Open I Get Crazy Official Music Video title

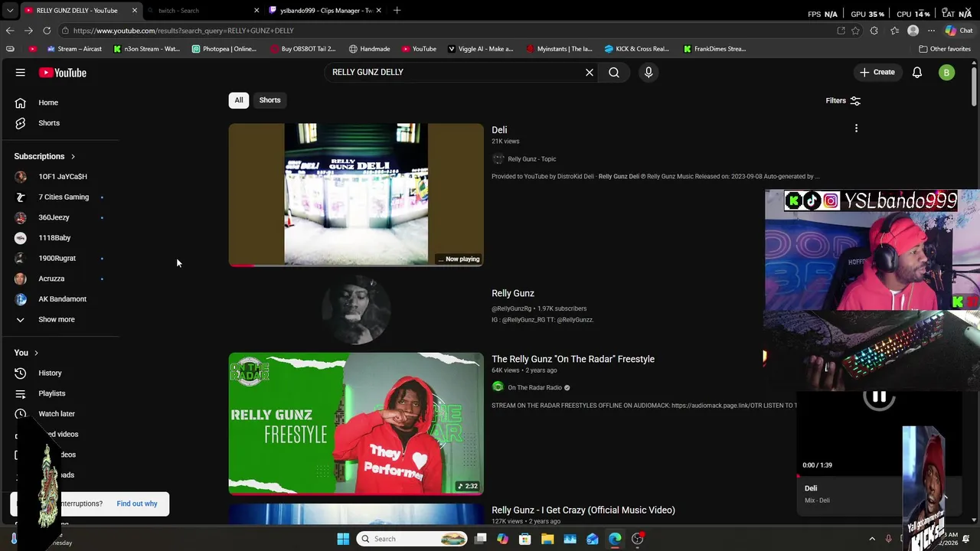point(583,510)
